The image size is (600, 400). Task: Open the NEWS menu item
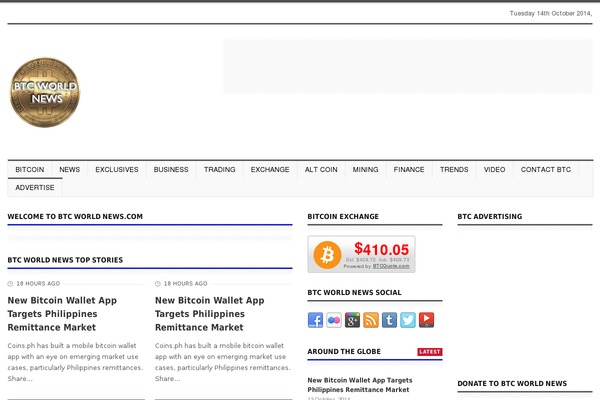point(70,170)
